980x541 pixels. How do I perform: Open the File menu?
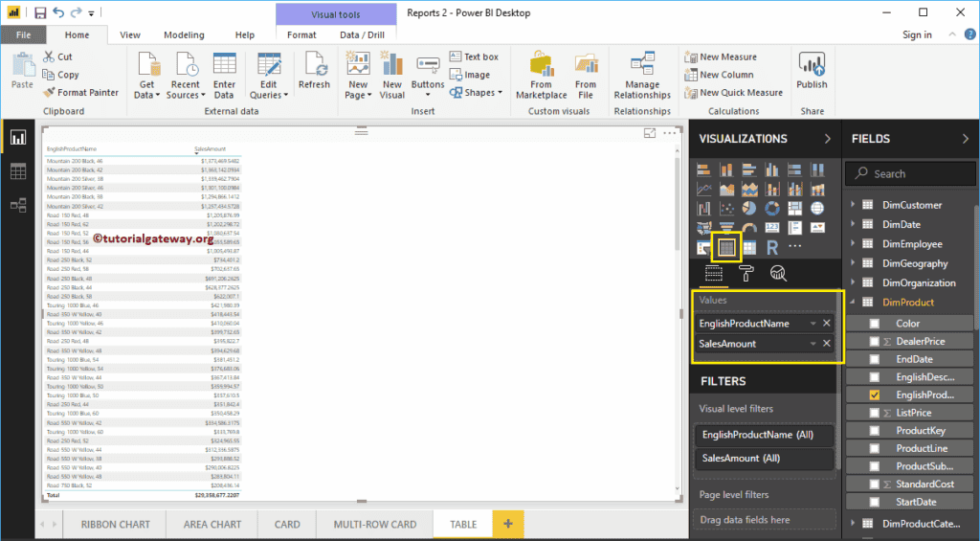point(23,35)
